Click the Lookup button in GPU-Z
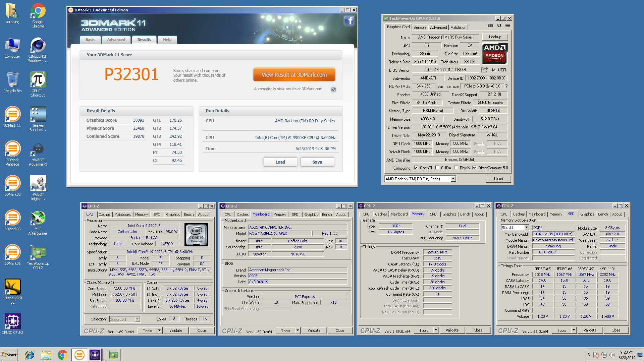 pos(495,37)
